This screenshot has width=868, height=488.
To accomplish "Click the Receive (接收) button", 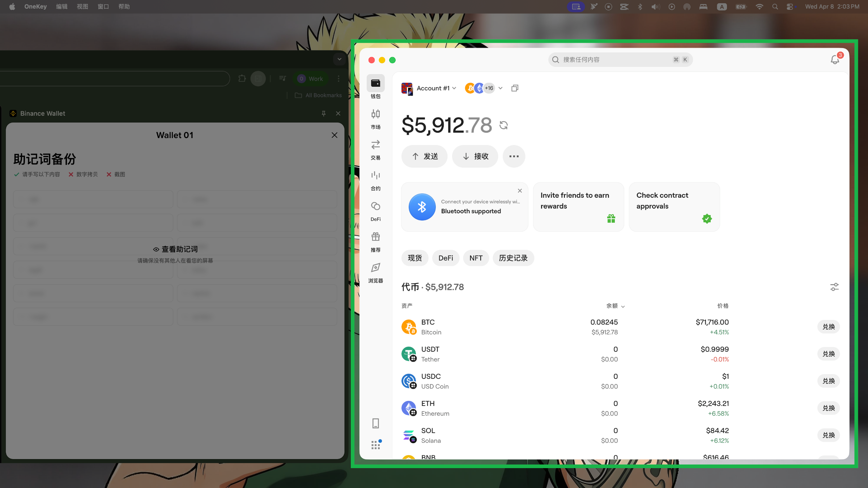I will point(475,156).
